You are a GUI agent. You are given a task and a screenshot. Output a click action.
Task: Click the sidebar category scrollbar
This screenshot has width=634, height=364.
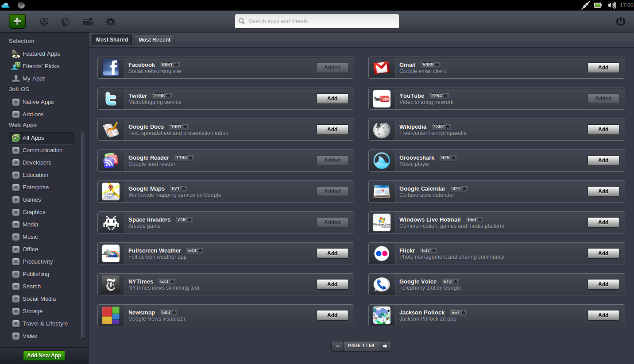pos(83,236)
